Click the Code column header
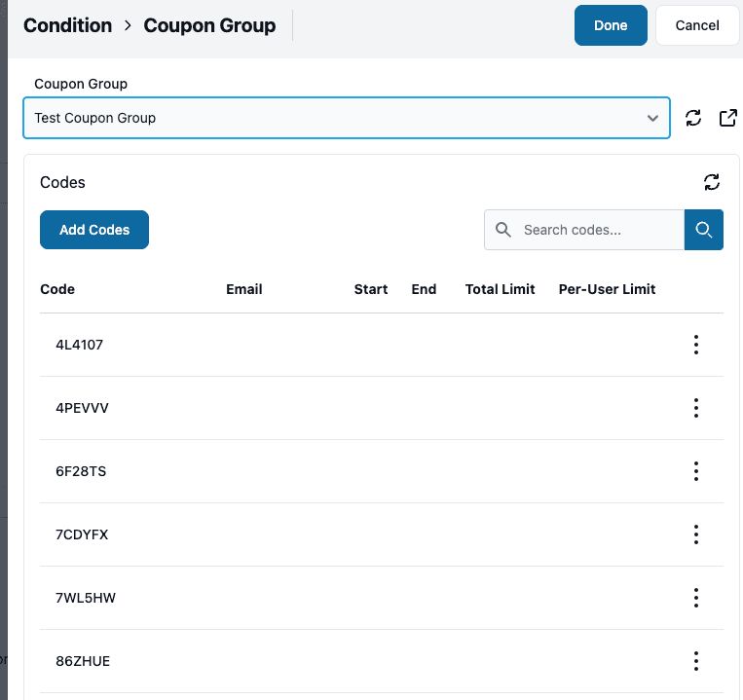 (57, 289)
